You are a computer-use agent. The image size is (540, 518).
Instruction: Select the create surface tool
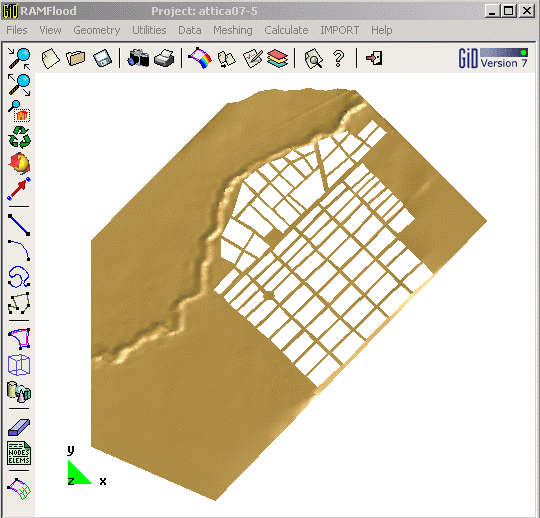coord(19,339)
